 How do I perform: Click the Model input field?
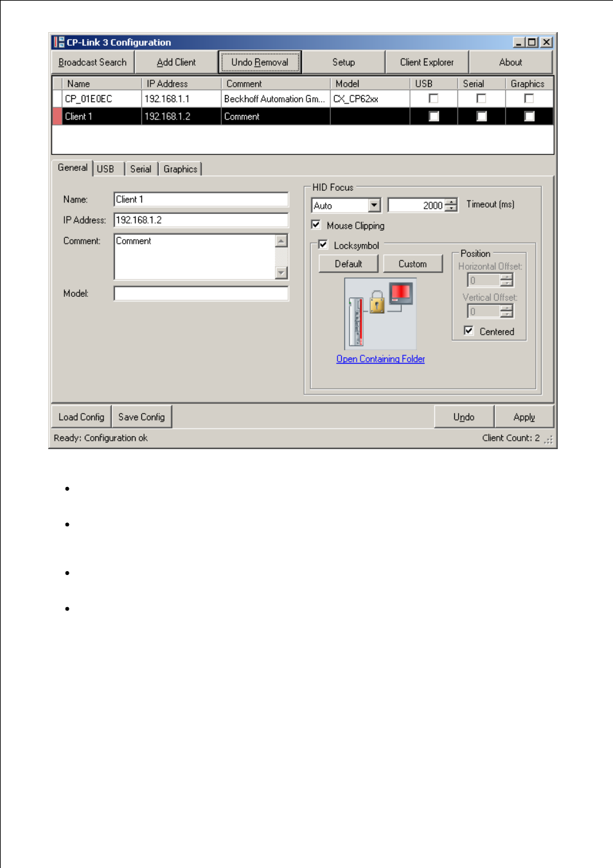tap(201, 293)
